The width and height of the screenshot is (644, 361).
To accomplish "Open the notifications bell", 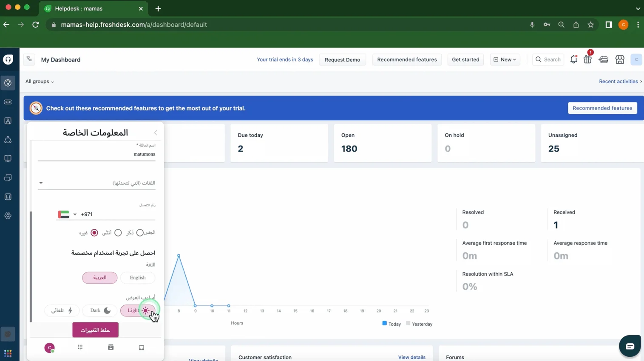I will pyautogui.click(x=573, y=59).
